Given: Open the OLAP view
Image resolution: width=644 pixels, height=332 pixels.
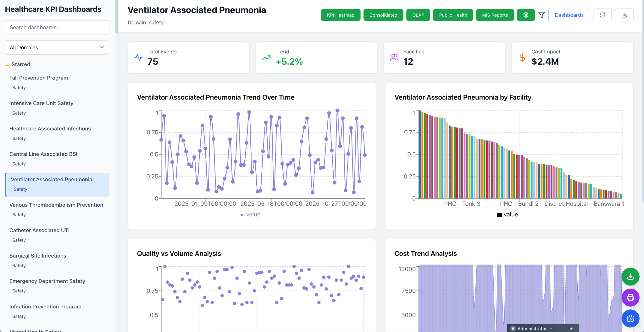Looking at the screenshot, I should coord(418,15).
